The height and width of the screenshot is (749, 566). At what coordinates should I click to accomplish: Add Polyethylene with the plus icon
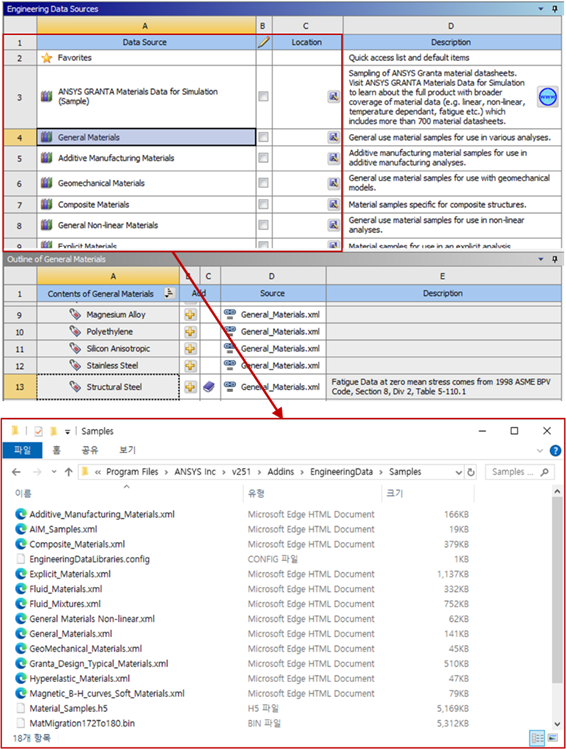190,332
